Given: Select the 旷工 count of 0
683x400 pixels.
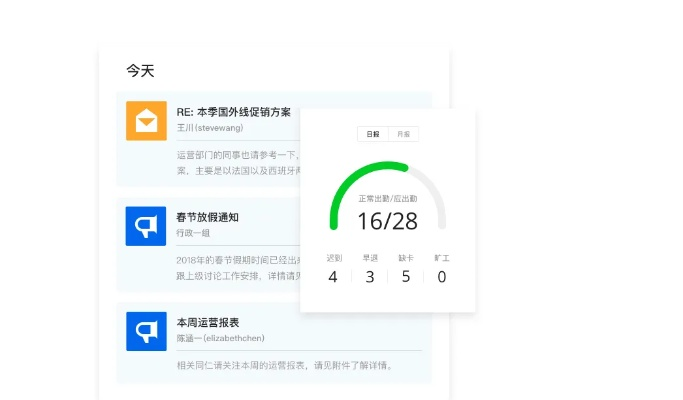Looking at the screenshot, I should (x=441, y=276).
